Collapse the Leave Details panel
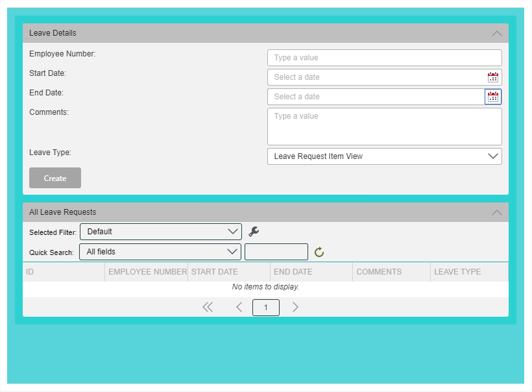 497,33
